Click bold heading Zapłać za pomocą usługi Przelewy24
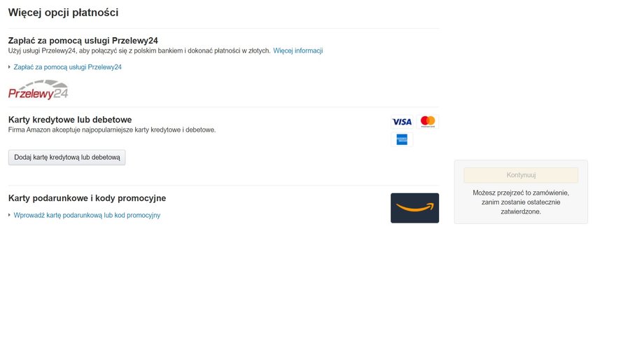Image resolution: width=644 pixels, height=362 pixels. pos(83,41)
